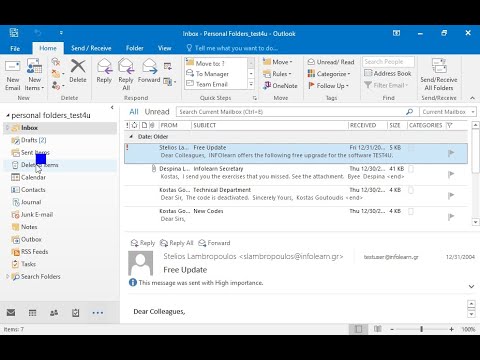Click the Search People field
This screenshot has width=480, height=360.
[388, 62]
